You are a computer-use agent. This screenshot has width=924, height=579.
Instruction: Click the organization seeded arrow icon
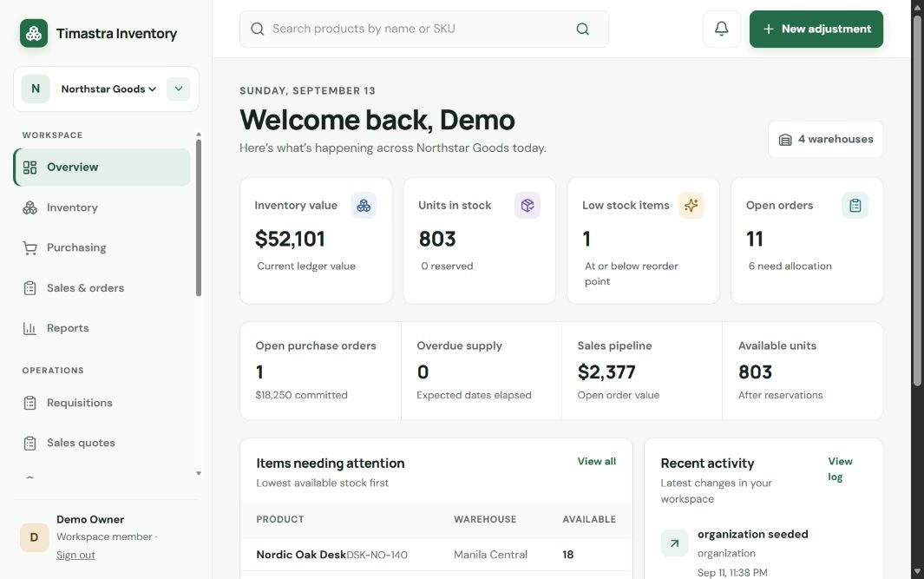(x=674, y=543)
